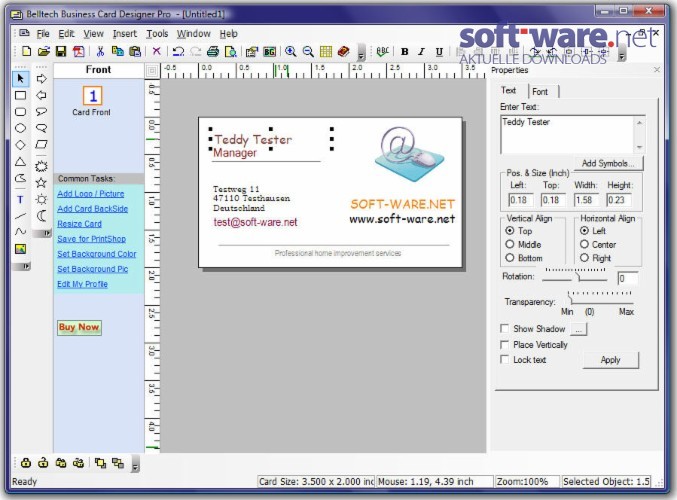
Task: Select the star shape tool
Action: (x=41, y=183)
